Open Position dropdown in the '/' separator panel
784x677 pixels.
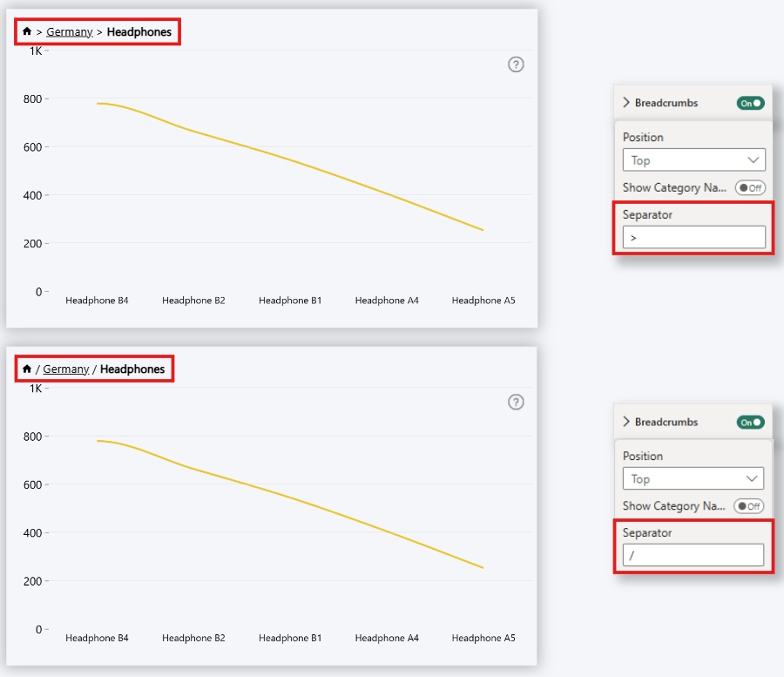tap(693, 478)
